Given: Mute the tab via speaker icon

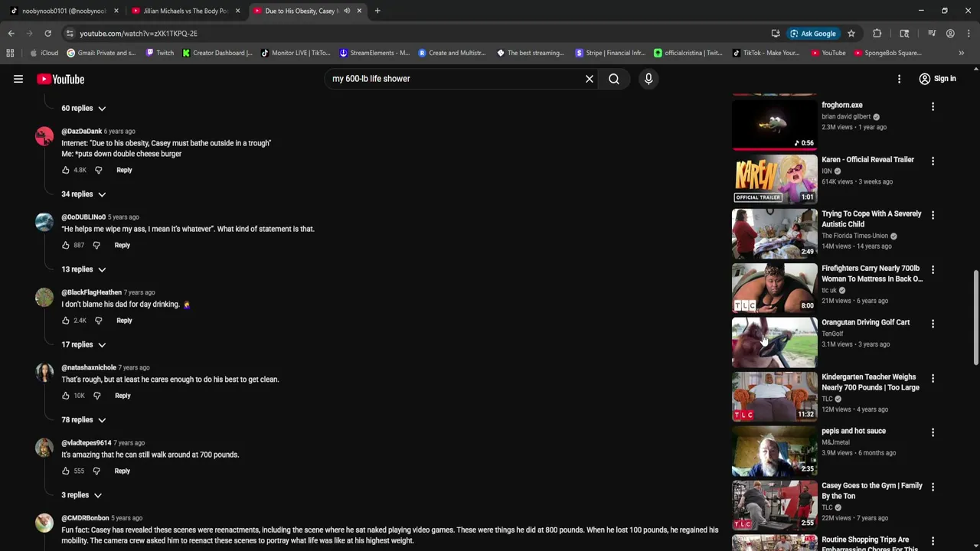Looking at the screenshot, I should tap(347, 11).
